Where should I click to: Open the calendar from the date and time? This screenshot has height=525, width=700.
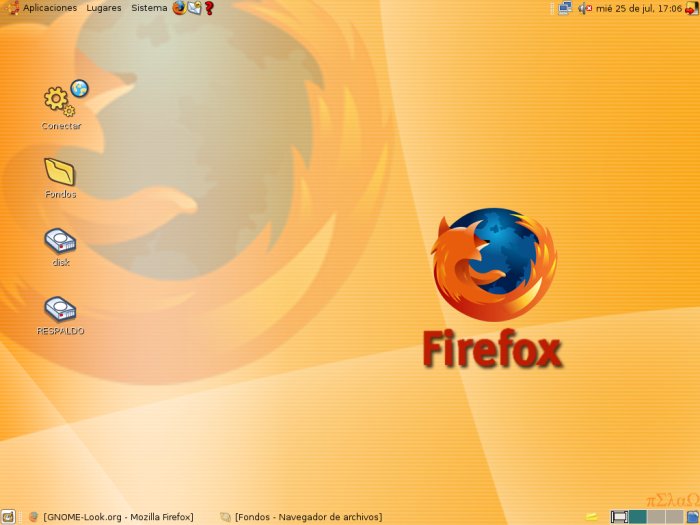(x=639, y=8)
